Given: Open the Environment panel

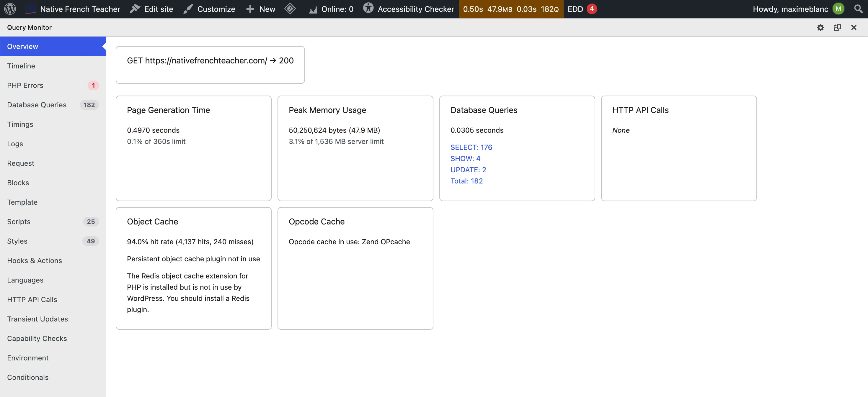Looking at the screenshot, I should tap(53, 358).
